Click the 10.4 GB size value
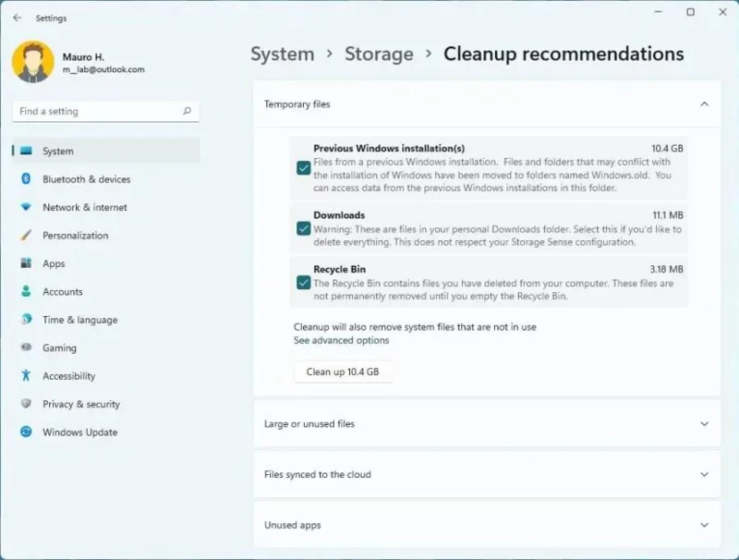 click(x=667, y=149)
